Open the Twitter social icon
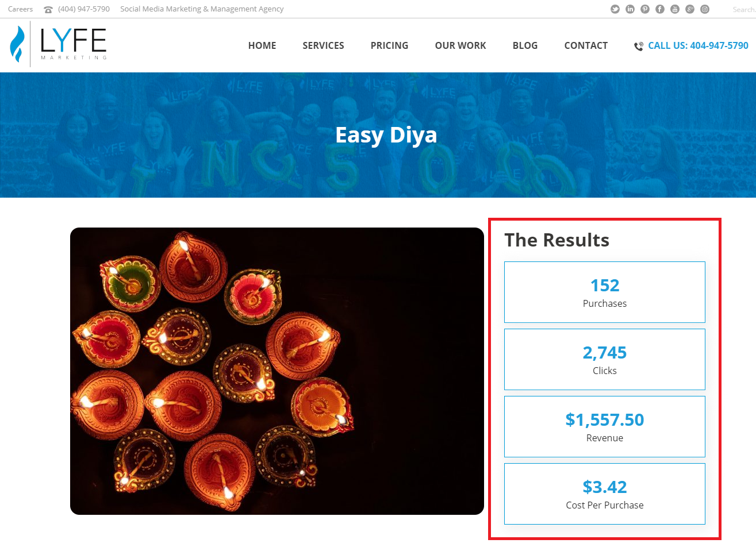The image size is (756, 547). coord(615,9)
